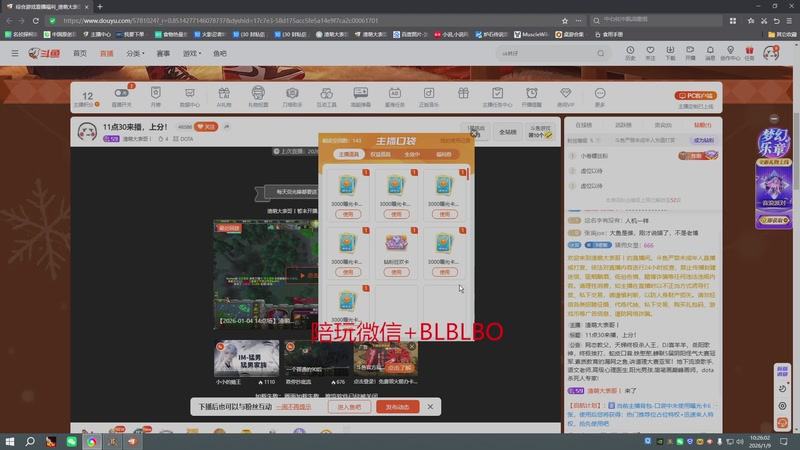Image resolution: width=800 pixels, height=450 pixels.
Task: Go to 首页 home in site navigation
Action: (80, 53)
